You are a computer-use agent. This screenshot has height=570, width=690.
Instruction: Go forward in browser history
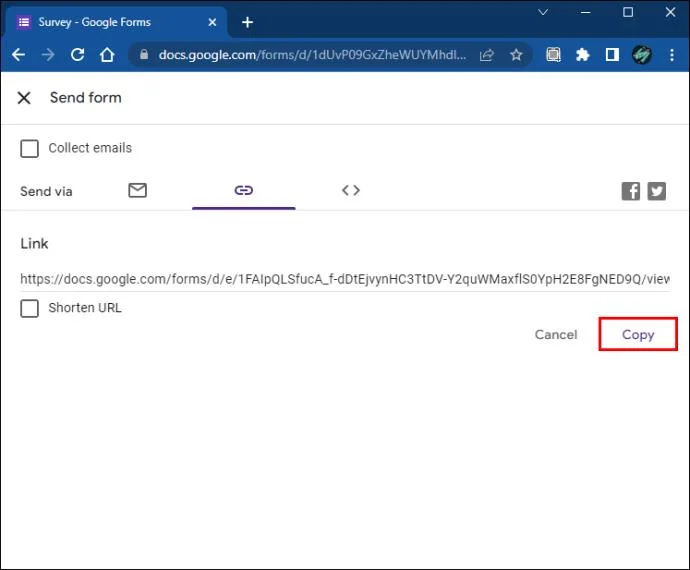pos(48,55)
